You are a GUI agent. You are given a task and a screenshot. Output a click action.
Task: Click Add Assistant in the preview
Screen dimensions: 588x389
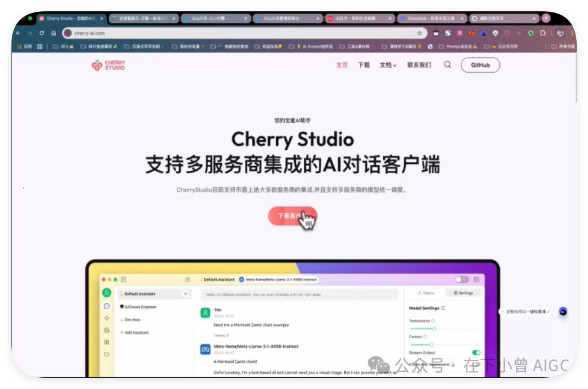[x=134, y=332]
